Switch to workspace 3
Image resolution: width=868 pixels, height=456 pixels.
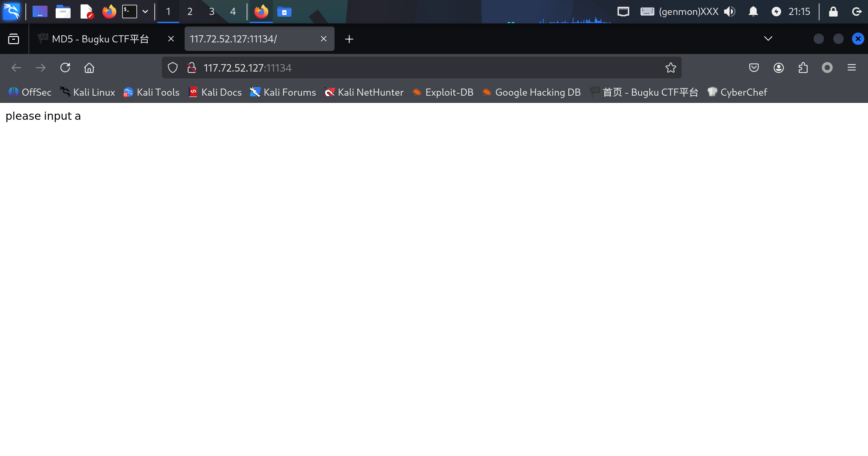(211, 12)
